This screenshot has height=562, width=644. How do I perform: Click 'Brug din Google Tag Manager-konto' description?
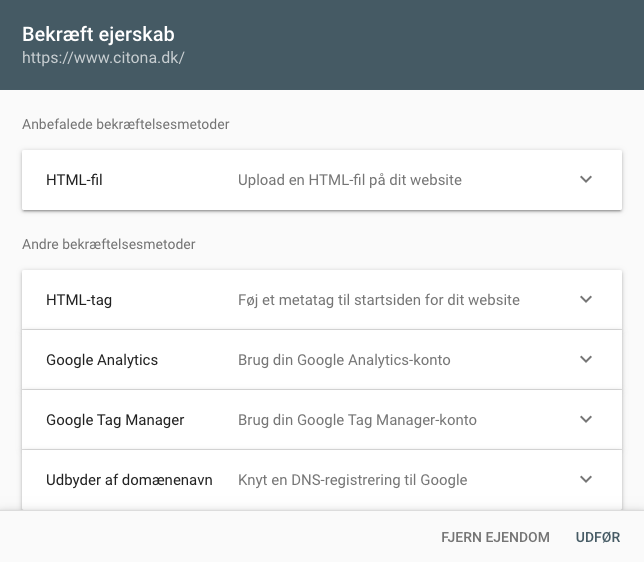(357, 420)
